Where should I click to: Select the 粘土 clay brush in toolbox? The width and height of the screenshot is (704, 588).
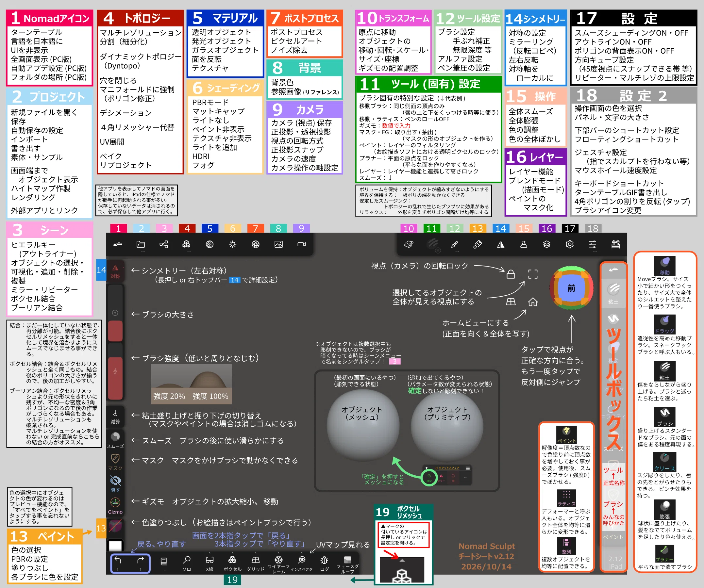[613, 293]
